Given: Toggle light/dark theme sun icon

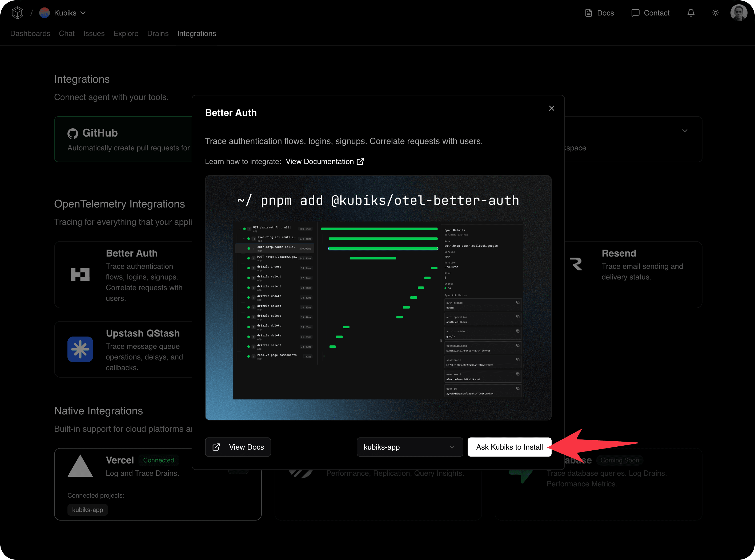Looking at the screenshot, I should pyautogui.click(x=715, y=13).
